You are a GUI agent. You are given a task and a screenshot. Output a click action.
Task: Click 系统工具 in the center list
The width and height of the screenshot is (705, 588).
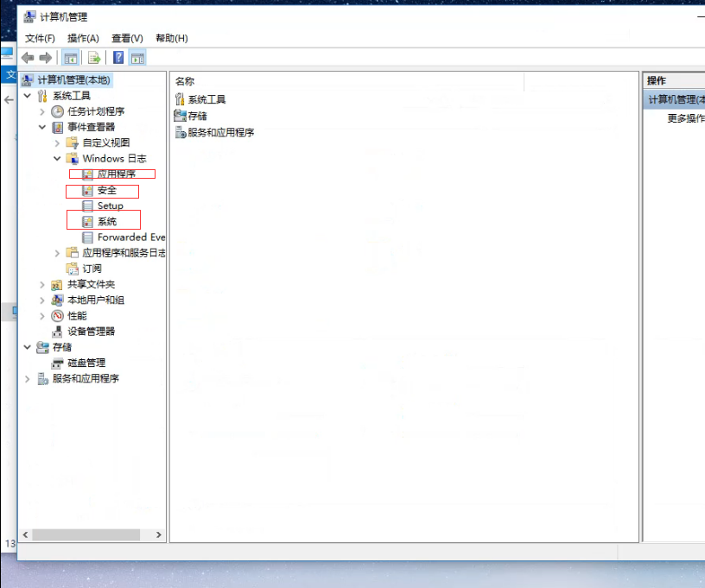point(206,99)
